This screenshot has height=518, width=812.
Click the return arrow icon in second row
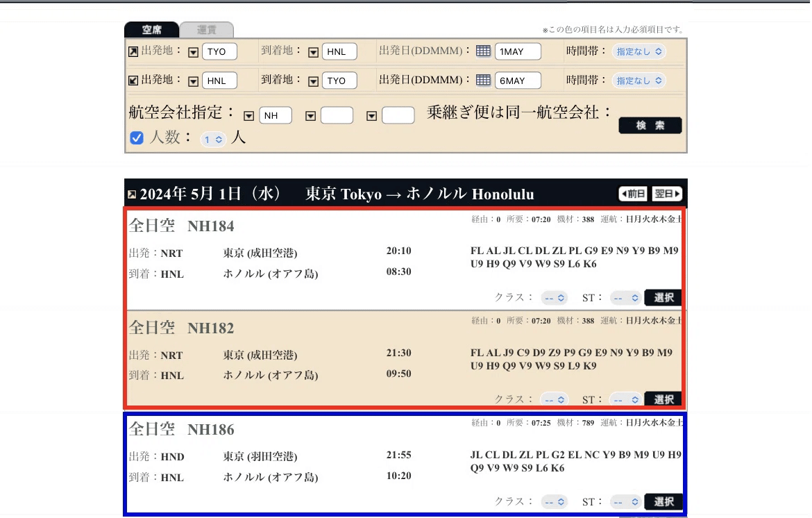pyautogui.click(x=133, y=81)
